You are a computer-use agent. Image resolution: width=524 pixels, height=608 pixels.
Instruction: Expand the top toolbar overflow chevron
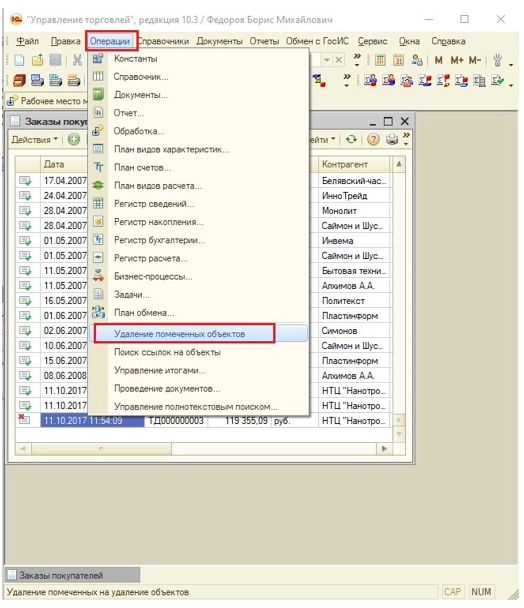point(357,59)
